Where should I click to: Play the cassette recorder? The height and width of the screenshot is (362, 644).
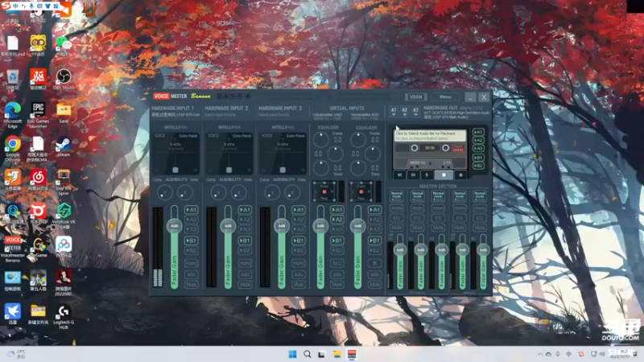pos(427,175)
